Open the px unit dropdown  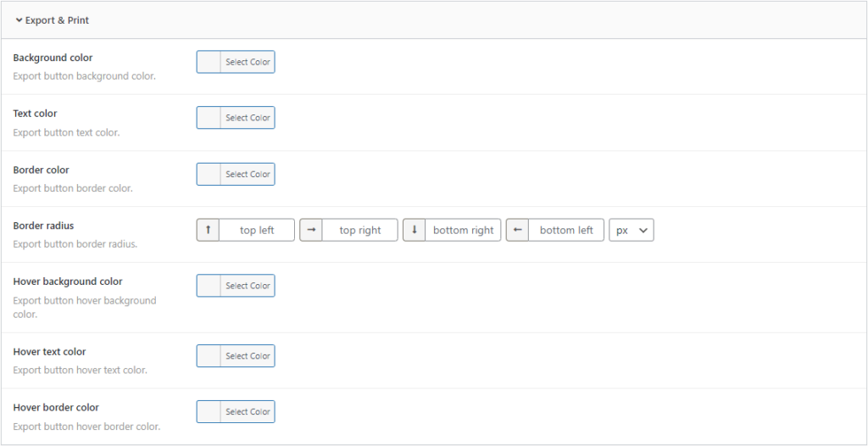coord(632,230)
